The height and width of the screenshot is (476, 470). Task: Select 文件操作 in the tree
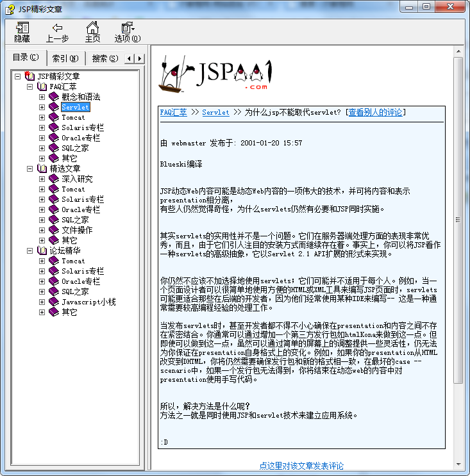77,230
